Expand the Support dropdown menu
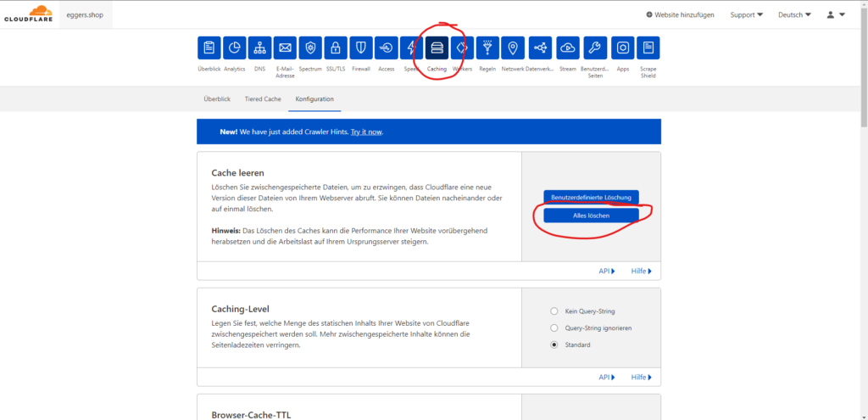The image size is (868, 420). coord(746,14)
